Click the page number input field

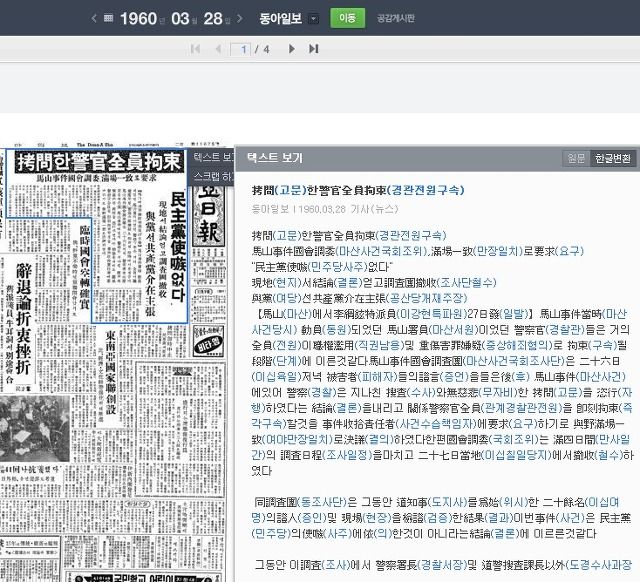pyautogui.click(x=240, y=49)
